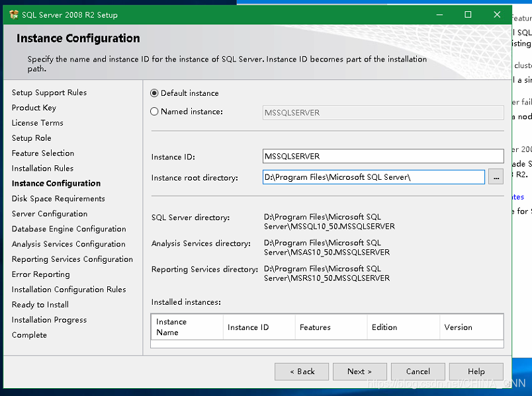Select the Setup Support Rules step
Image resolution: width=532 pixels, height=396 pixels.
coord(49,93)
